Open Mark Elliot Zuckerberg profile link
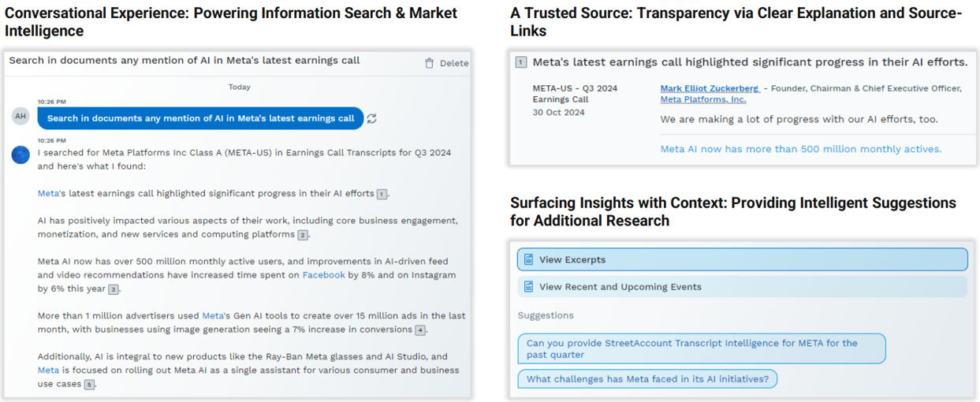The width and height of the screenshot is (980, 402). coord(710,88)
